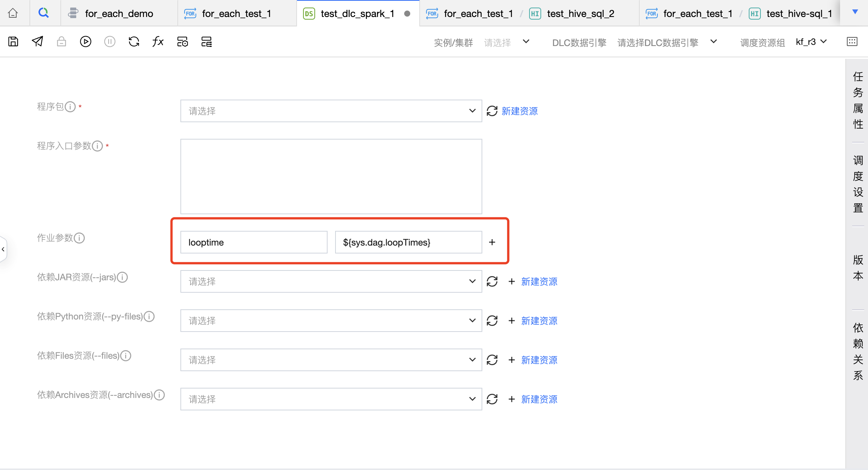
Task: Click the refresh icon in toolbar
Action: pos(134,41)
